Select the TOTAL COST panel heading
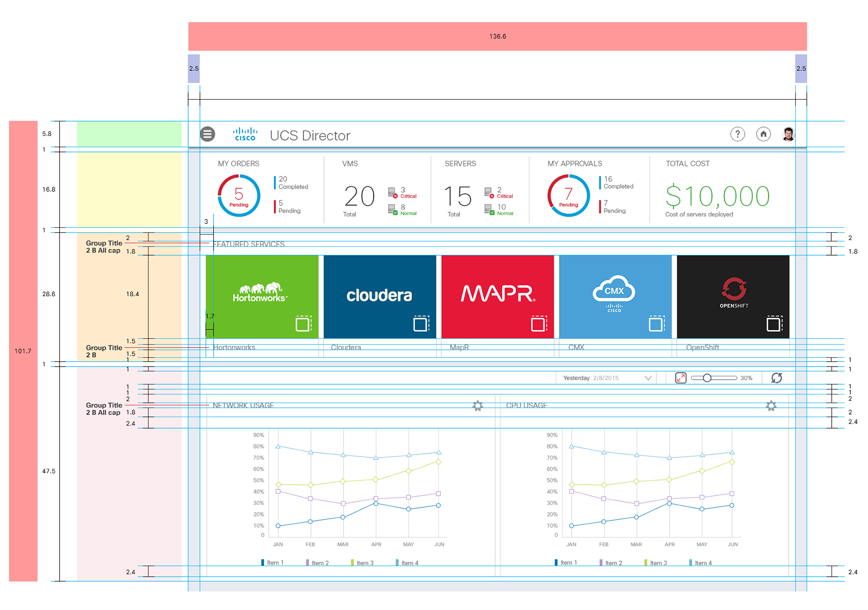This screenshot has height=610, width=868. 688,164
